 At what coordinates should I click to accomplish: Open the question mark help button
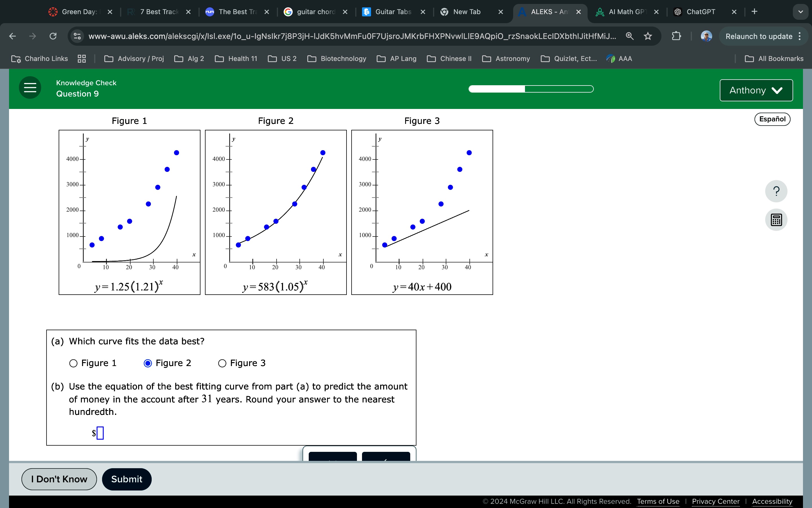click(776, 191)
